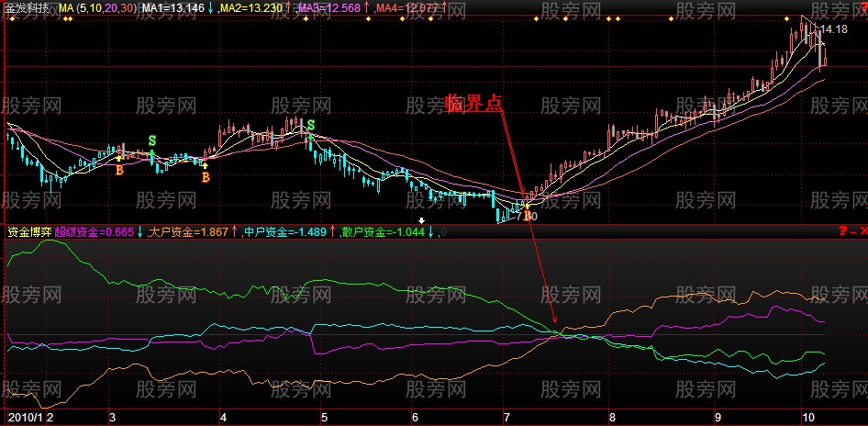
Task: Jump to month 4 on the time axis
Action: (224, 416)
